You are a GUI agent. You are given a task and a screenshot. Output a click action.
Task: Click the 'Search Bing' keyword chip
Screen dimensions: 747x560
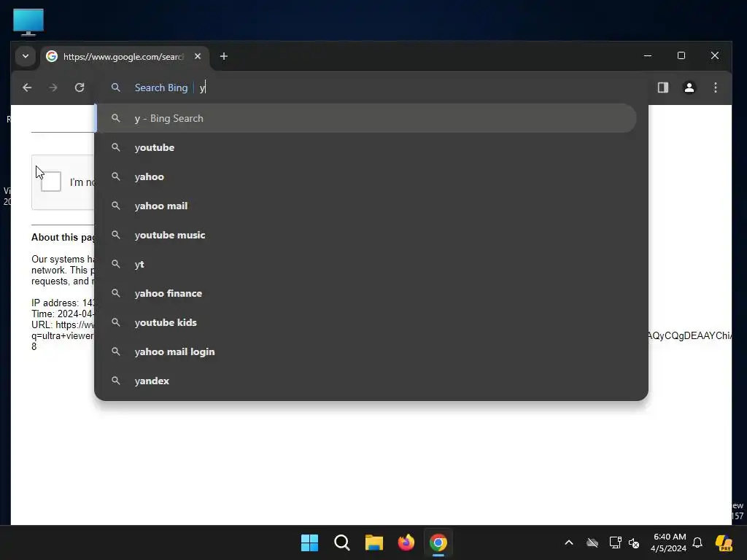tap(161, 87)
